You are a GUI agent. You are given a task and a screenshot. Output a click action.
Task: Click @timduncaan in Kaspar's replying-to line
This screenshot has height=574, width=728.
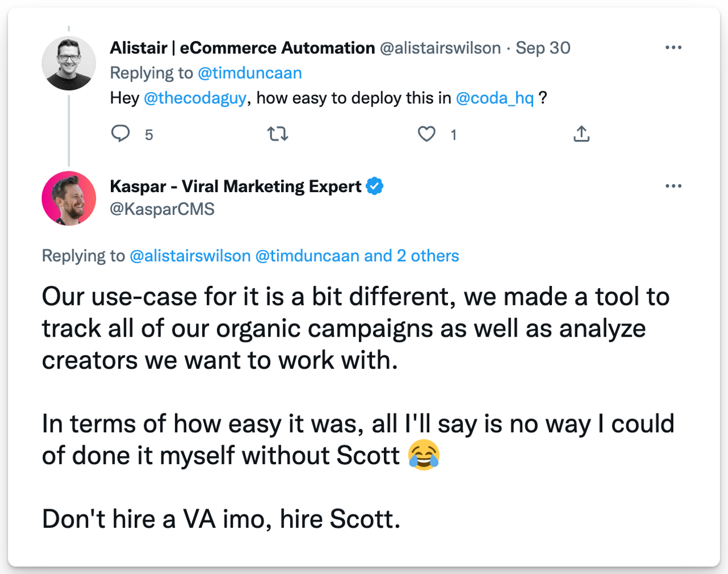307,256
